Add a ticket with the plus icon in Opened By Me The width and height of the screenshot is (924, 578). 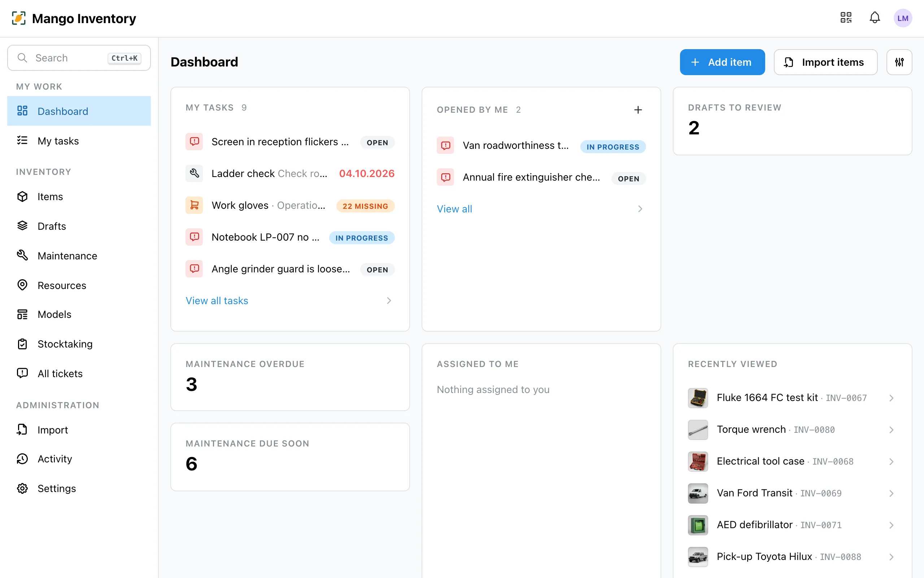pos(638,110)
